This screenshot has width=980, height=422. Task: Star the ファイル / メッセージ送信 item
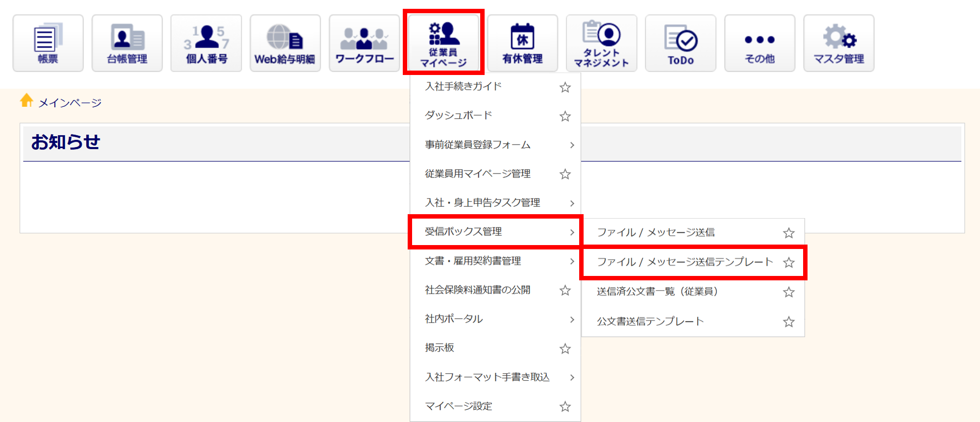pos(788,233)
